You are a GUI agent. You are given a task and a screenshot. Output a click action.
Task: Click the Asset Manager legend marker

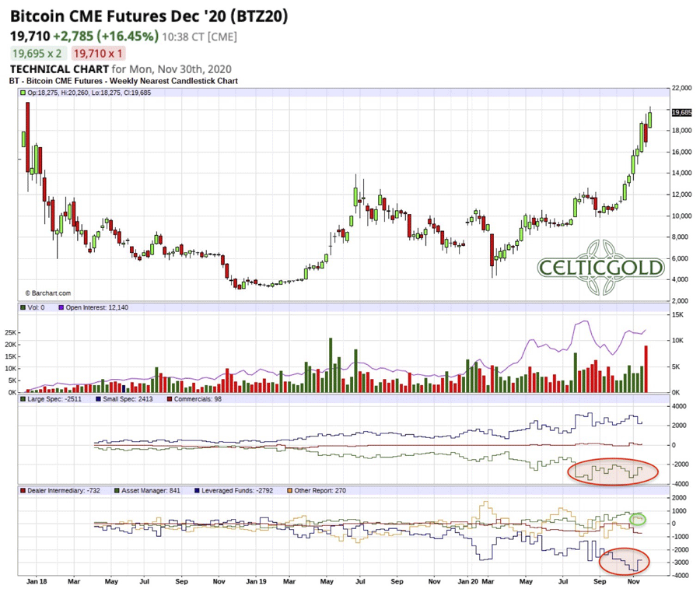[117, 490]
